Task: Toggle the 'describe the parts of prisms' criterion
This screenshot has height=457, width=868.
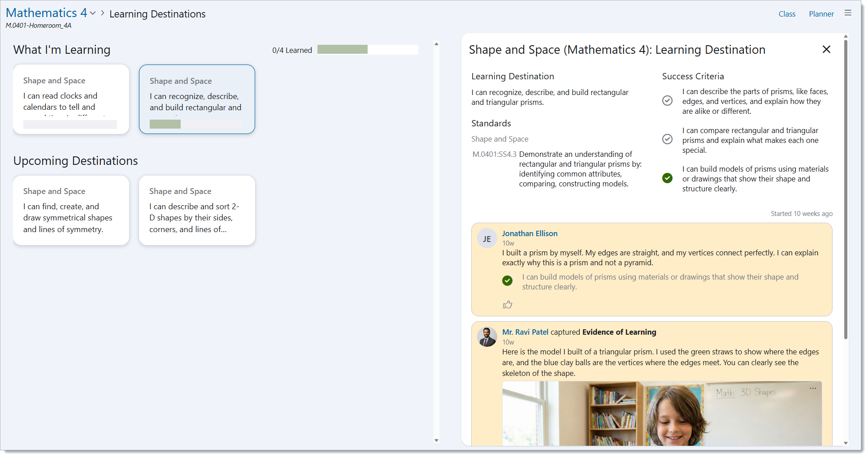Action: [x=667, y=101]
